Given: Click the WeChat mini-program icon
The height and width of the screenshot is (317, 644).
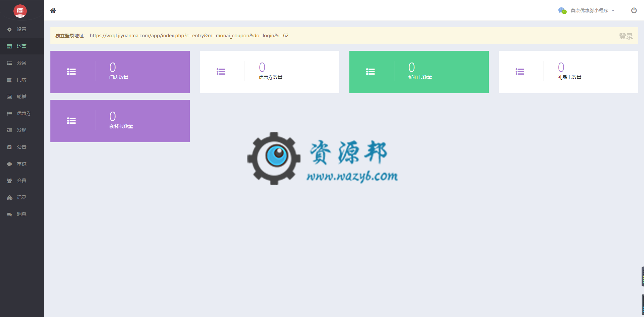Looking at the screenshot, I should click(562, 10).
